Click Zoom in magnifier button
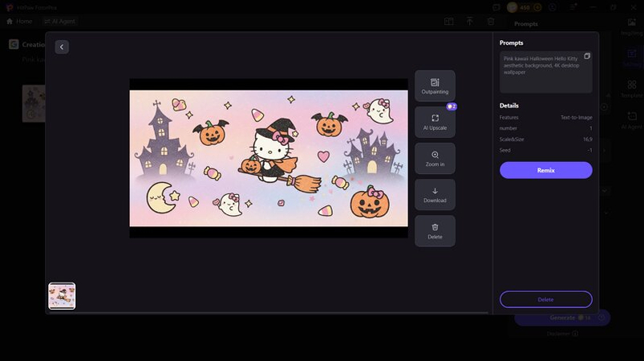This screenshot has height=361, width=644. click(x=435, y=159)
